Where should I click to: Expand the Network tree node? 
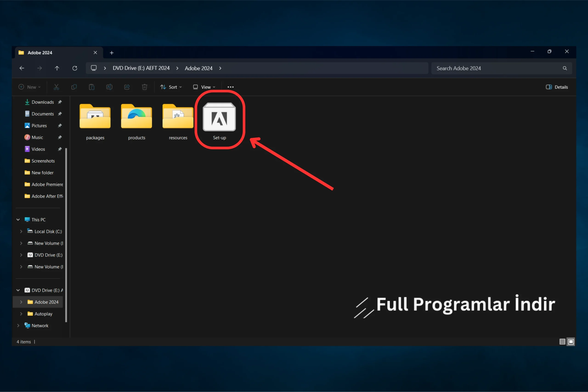coord(18,325)
